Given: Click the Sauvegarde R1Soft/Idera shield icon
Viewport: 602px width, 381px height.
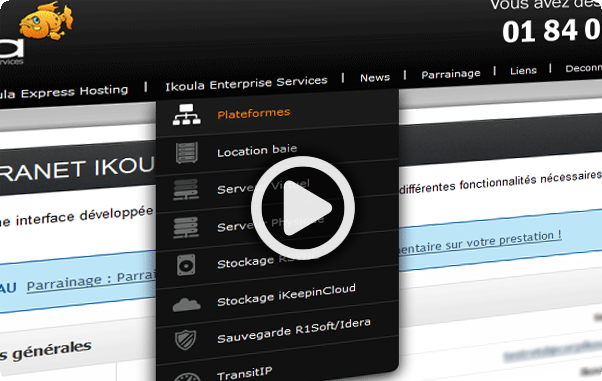Looking at the screenshot, I should click(185, 340).
